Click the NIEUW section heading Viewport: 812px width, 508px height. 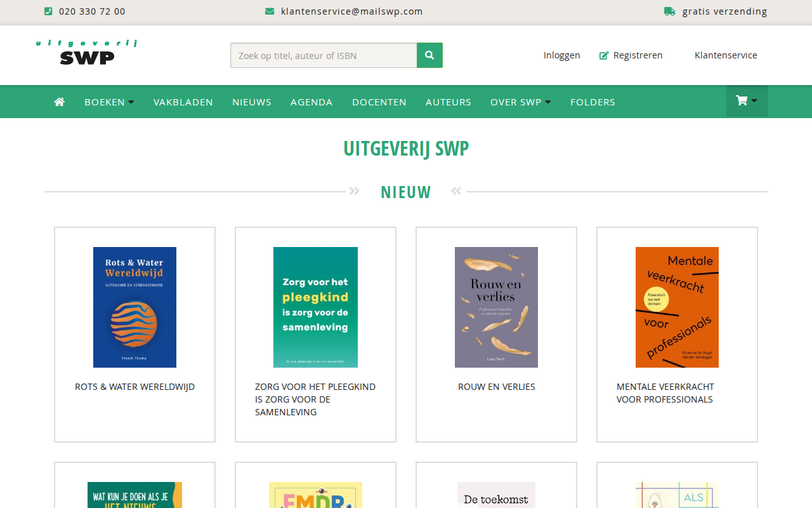click(406, 192)
